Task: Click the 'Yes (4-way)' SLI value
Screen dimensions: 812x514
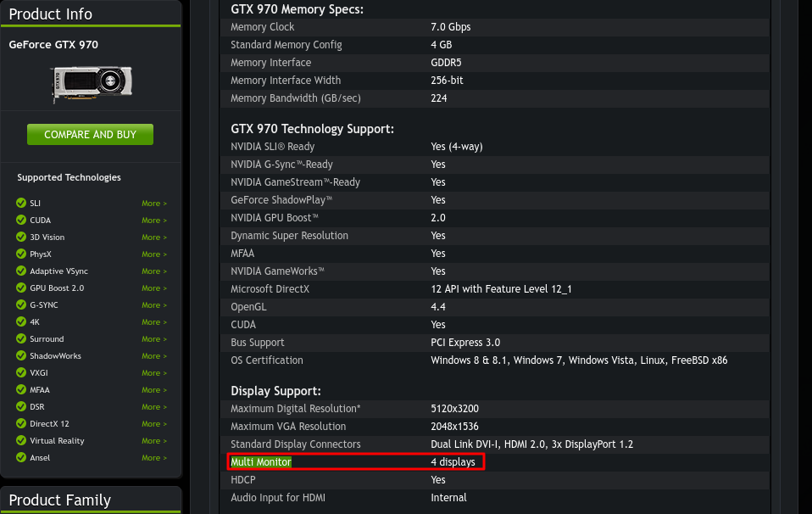Action: pyautogui.click(x=457, y=147)
